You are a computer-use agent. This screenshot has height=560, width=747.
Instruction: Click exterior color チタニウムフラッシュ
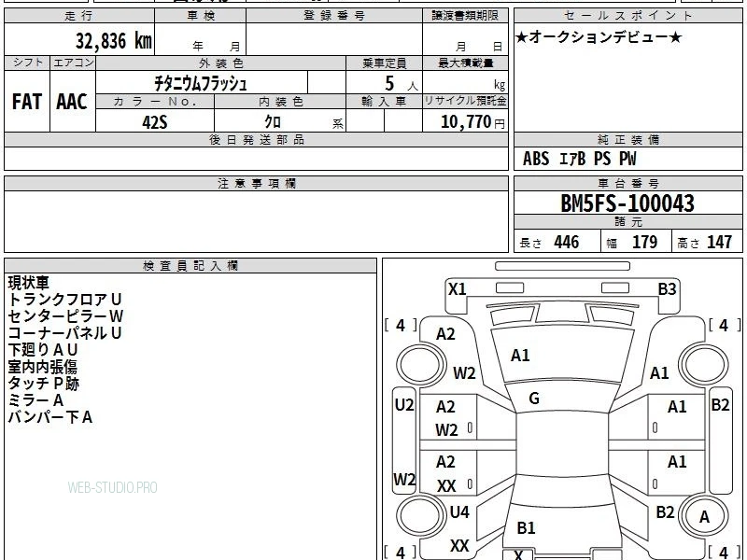[201, 83]
